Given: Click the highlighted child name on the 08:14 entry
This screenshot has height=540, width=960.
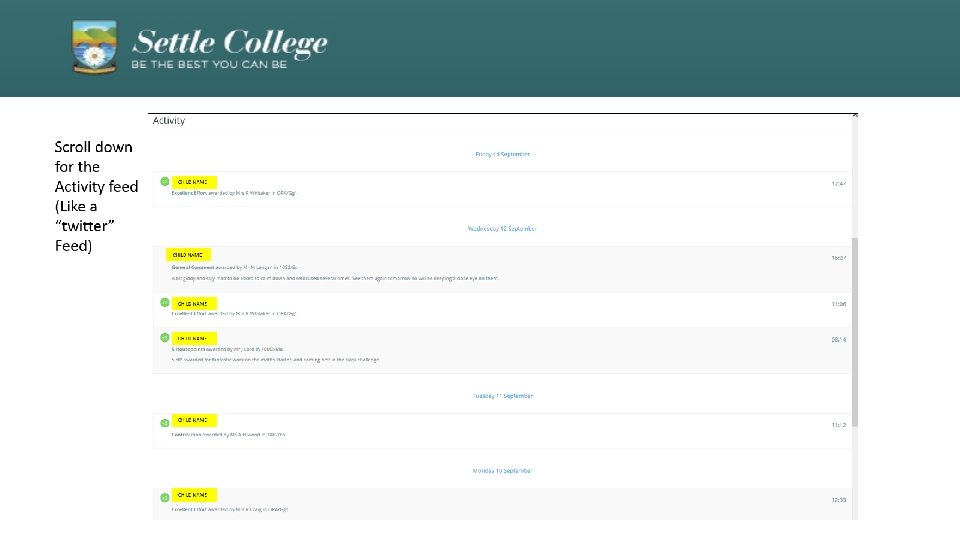Looking at the screenshot, I should (194, 338).
